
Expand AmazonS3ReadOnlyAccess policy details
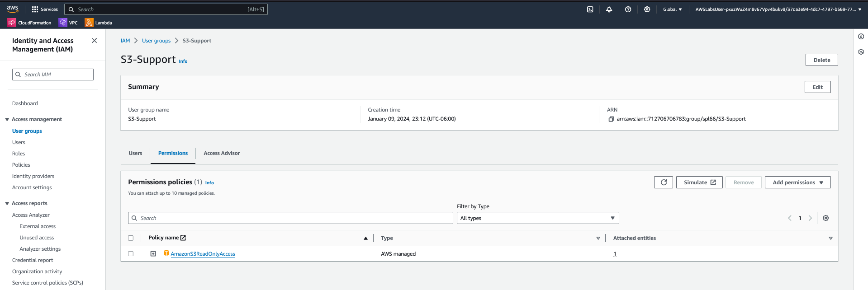pos(153,254)
